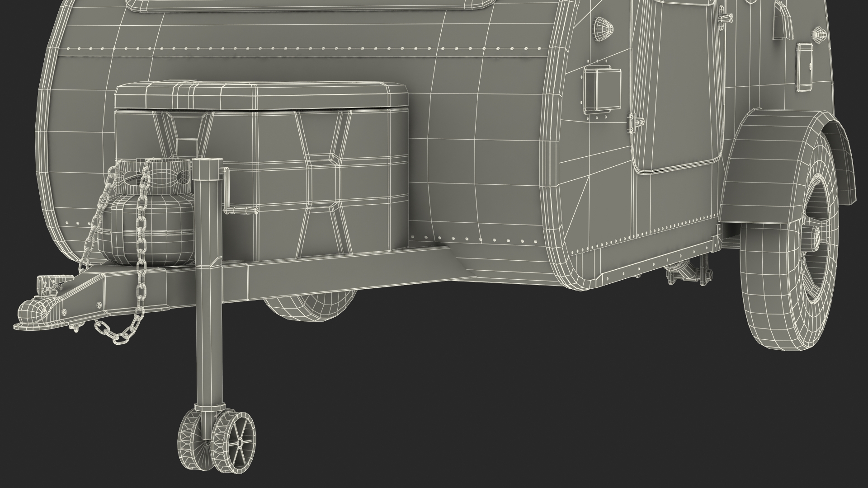Select the trailer's right side wheel

tap(789, 244)
